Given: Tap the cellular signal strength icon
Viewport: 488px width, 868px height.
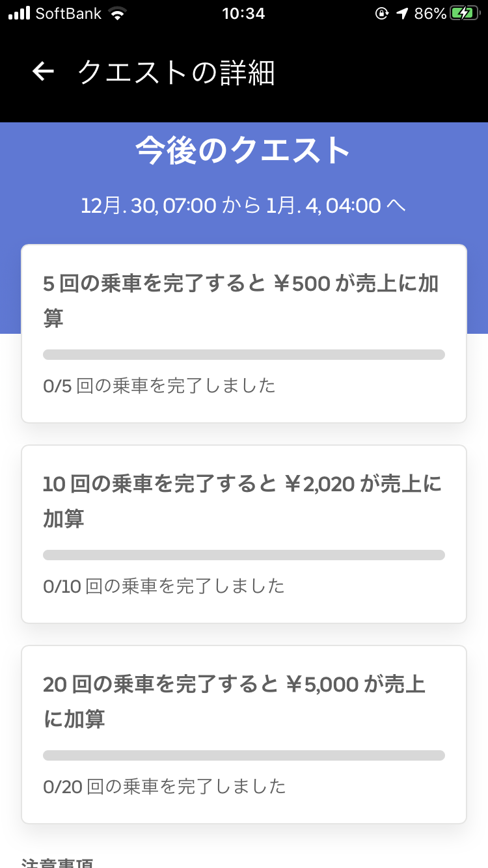Looking at the screenshot, I should (x=19, y=13).
